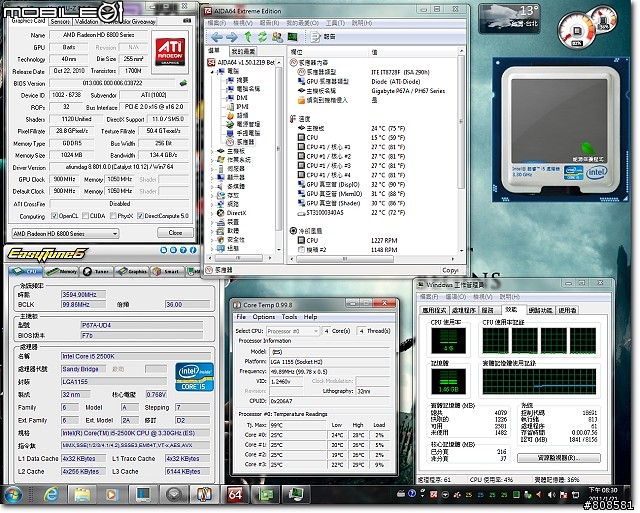
Task: Open the Core Temp Tools menu
Action: (x=289, y=317)
